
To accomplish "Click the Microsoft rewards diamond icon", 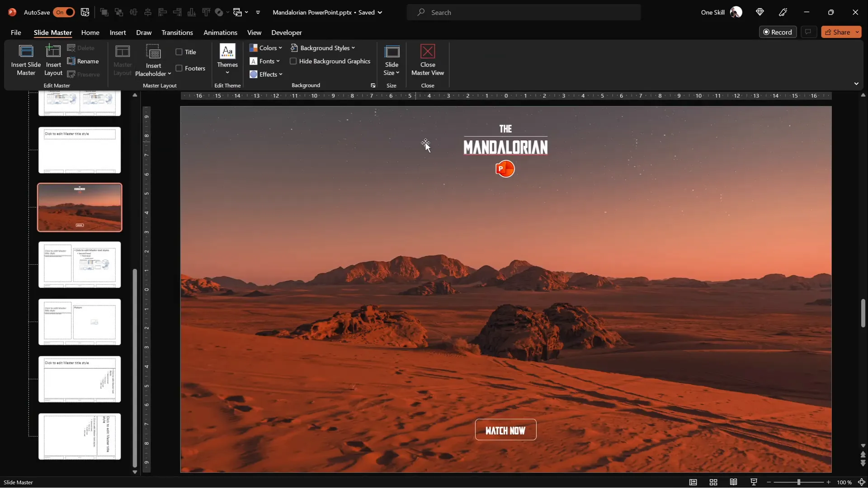I will click(760, 12).
